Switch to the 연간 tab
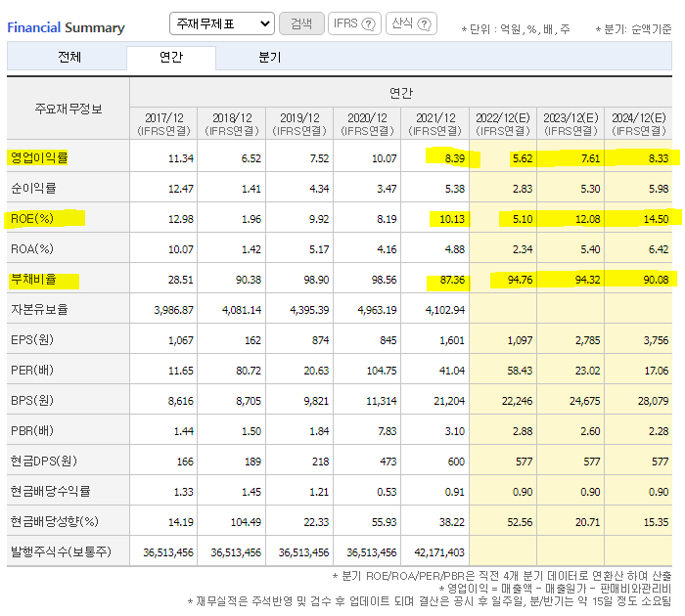685x616 pixels. pyautogui.click(x=171, y=57)
